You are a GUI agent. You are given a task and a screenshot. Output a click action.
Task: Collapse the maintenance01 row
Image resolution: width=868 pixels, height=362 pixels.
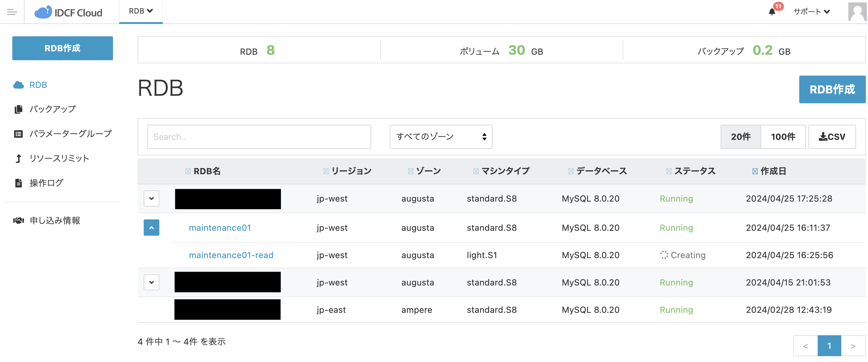pos(151,228)
